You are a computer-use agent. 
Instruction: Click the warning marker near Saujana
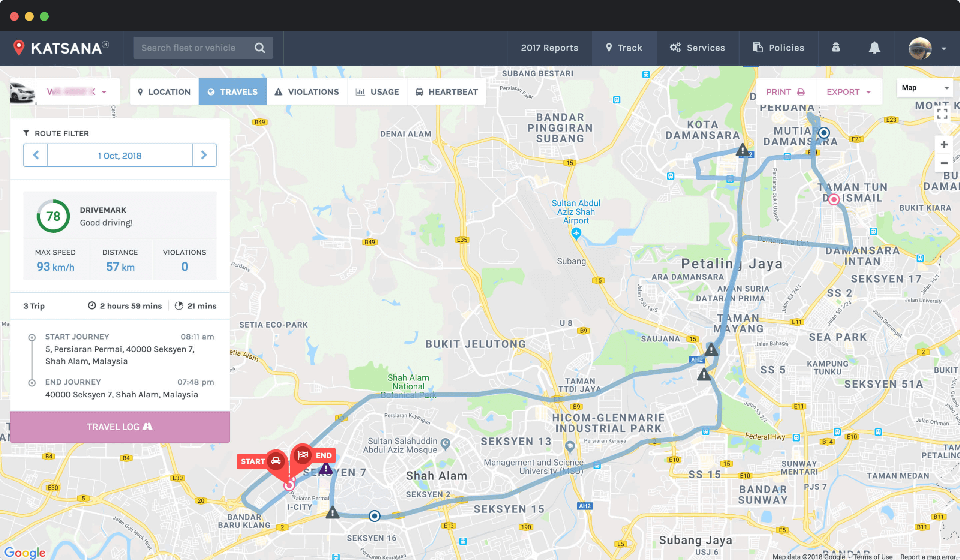711,349
